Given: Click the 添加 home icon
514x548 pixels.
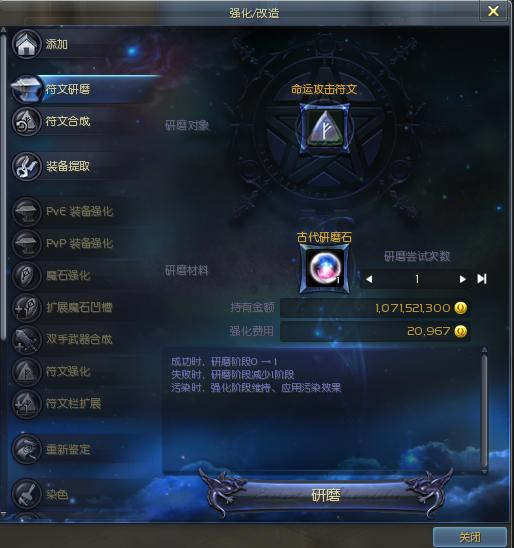Looking at the screenshot, I should pyautogui.click(x=26, y=44).
